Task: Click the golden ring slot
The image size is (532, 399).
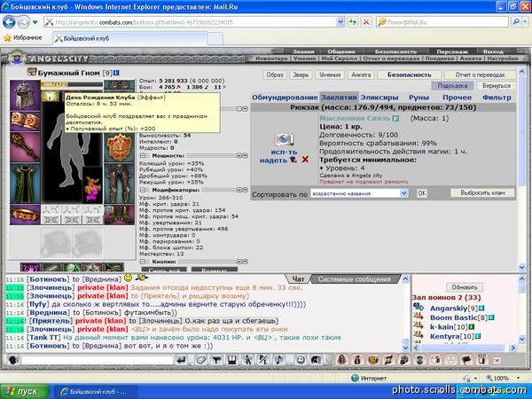Action: coord(25,215)
